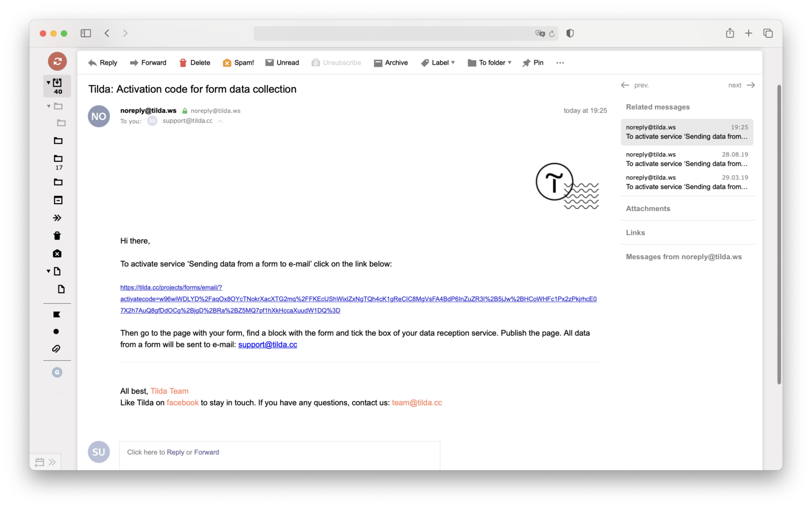Reply to the email
The width and height of the screenshot is (812, 509).
102,63
